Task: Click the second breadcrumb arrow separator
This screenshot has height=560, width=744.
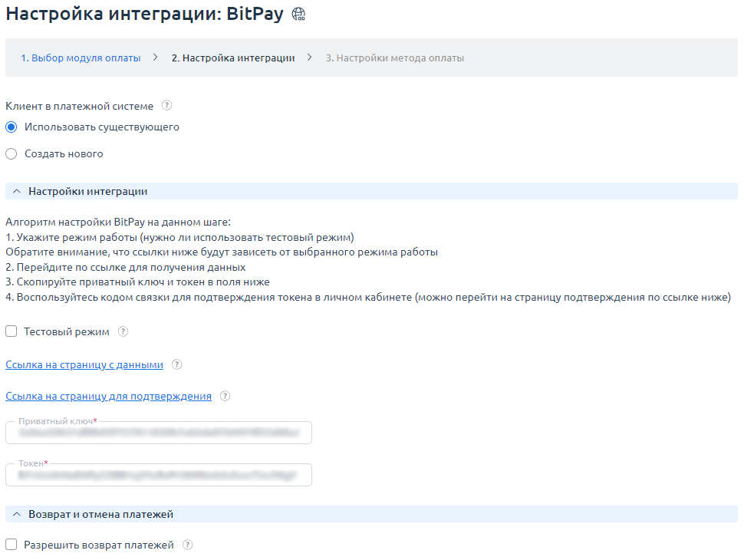Action: point(310,58)
